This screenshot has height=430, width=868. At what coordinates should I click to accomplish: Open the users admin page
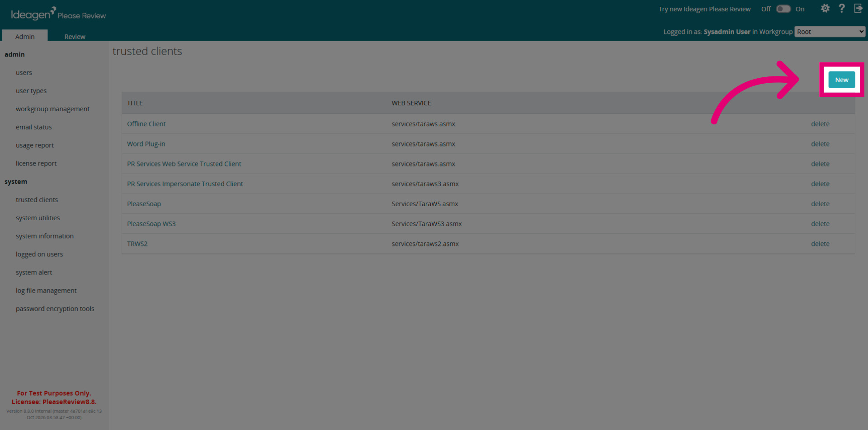(24, 72)
